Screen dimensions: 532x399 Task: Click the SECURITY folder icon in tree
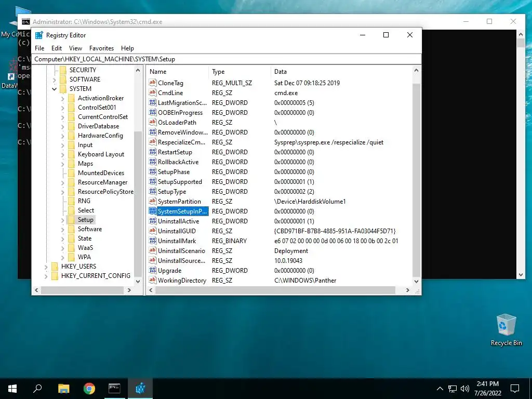(x=63, y=70)
